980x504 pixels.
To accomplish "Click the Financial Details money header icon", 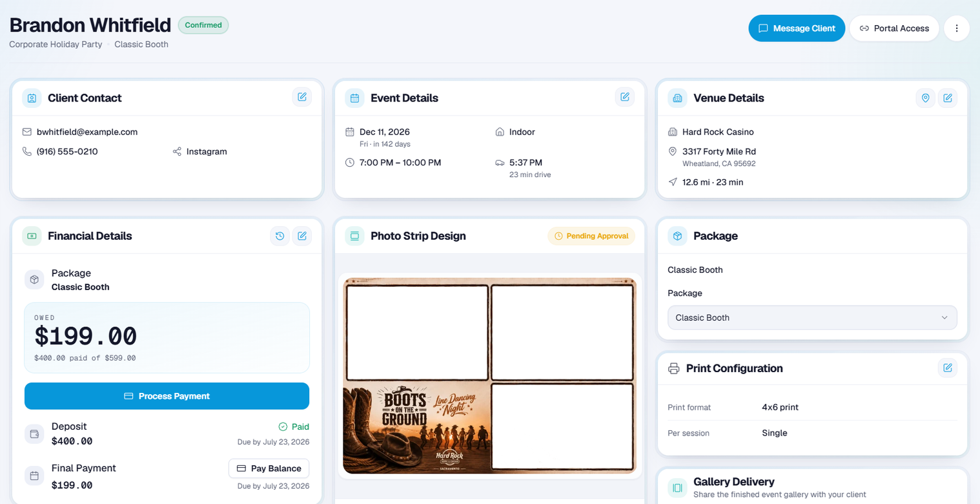I will point(32,236).
